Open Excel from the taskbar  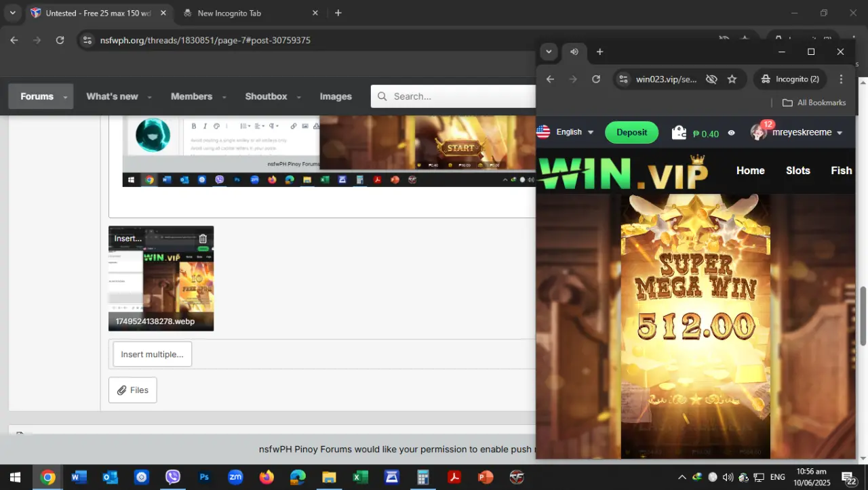[360, 477]
